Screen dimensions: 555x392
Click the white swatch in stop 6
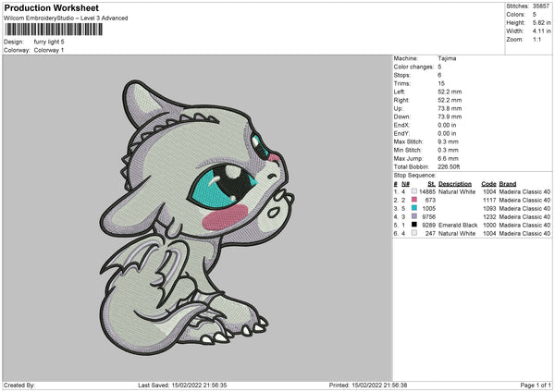click(x=414, y=233)
